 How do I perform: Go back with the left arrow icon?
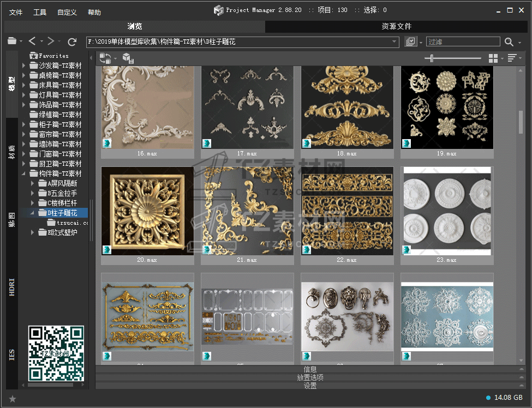pyautogui.click(x=32, y=41)
